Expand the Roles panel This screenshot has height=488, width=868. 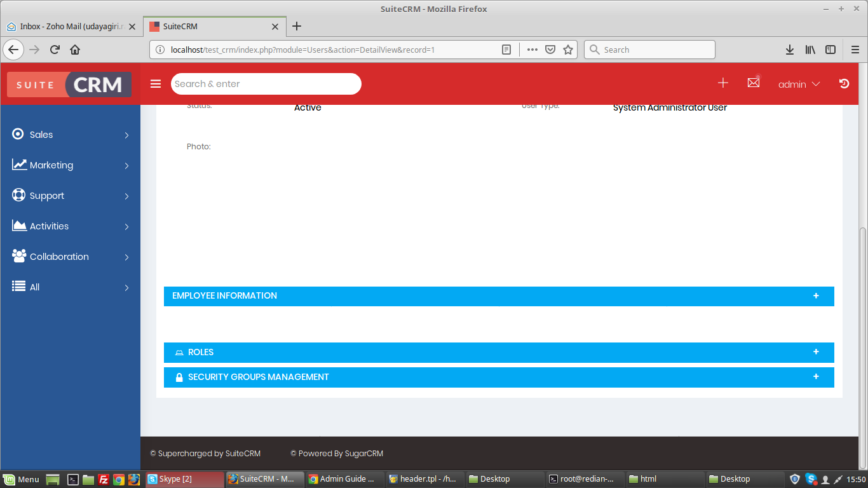[x=499, y=353]
